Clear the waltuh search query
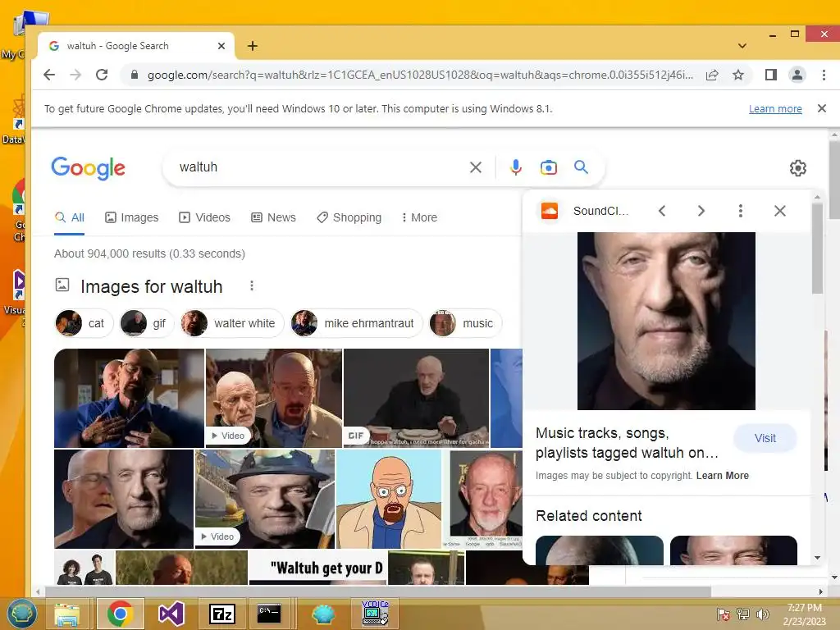Viewport: 840px width, 630px height. pyautogui.click(x=475, y=167)
